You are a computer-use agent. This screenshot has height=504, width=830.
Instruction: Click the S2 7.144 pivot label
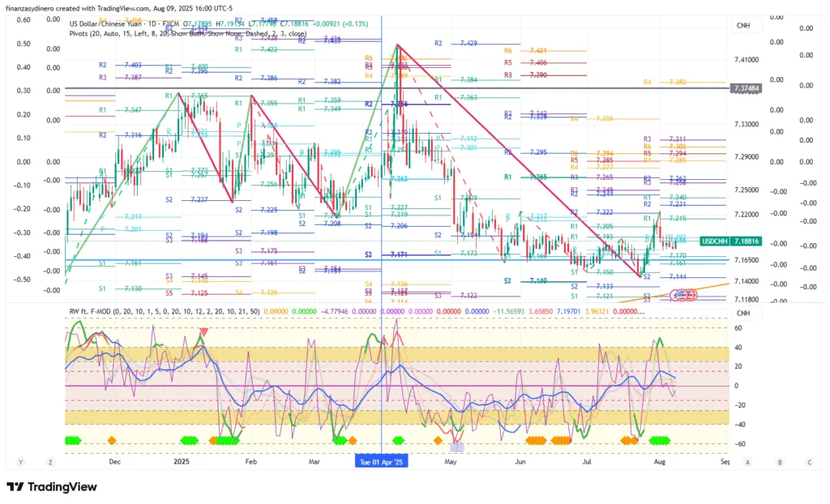[665, 277]
